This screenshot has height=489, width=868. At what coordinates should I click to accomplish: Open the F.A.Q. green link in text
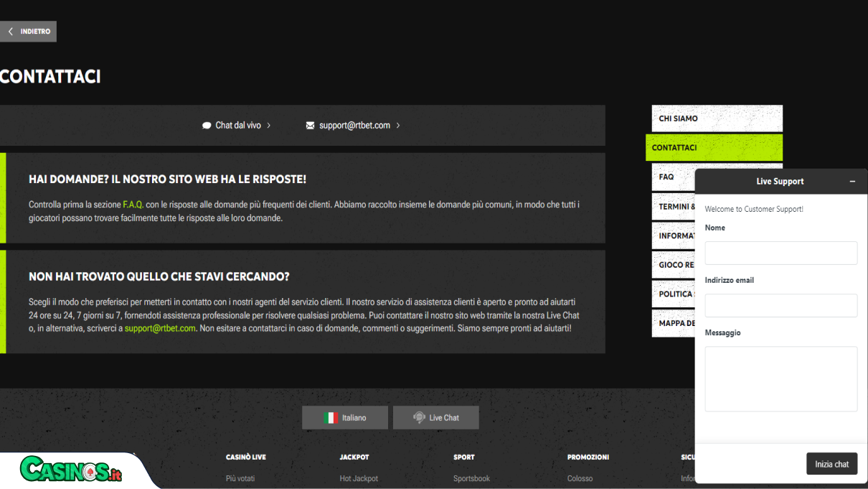click(133, 205)
